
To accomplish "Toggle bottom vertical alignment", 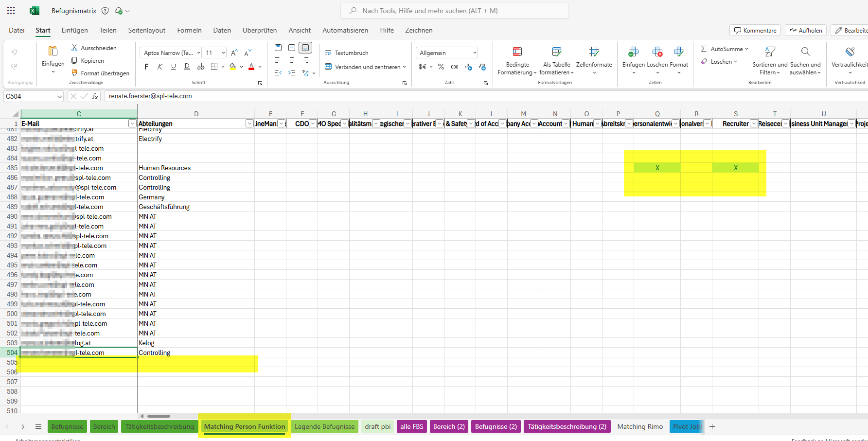I will [305, 48].
